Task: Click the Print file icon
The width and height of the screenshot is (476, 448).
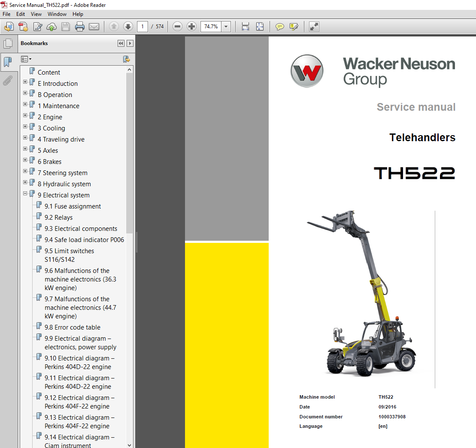Action: 79,27
